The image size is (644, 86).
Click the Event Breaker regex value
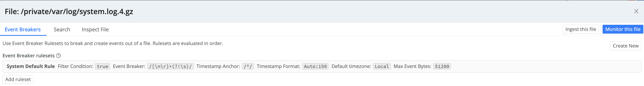coord(170,66)
